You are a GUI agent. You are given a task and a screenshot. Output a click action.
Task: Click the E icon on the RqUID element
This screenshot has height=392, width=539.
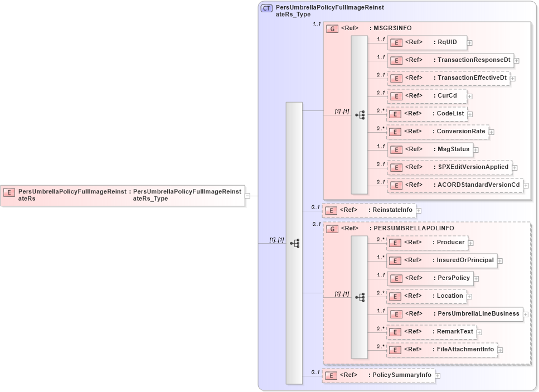point(396,42)
